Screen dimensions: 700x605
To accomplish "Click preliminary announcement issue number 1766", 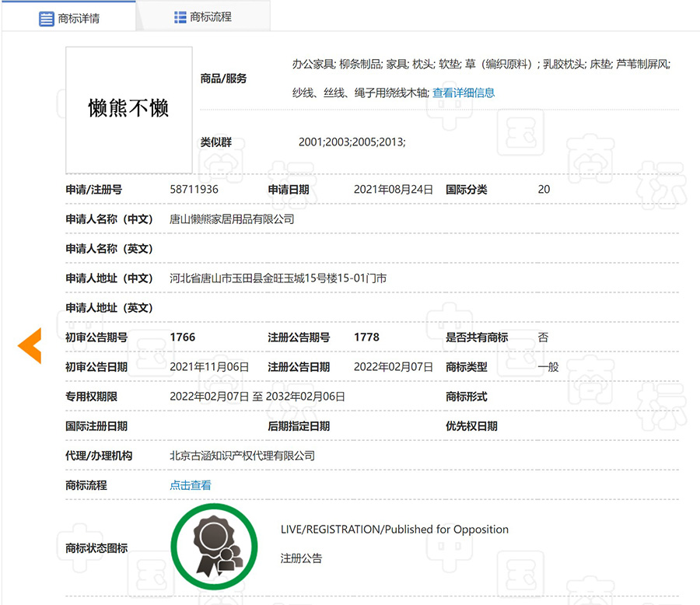I will tap(183, 337).
